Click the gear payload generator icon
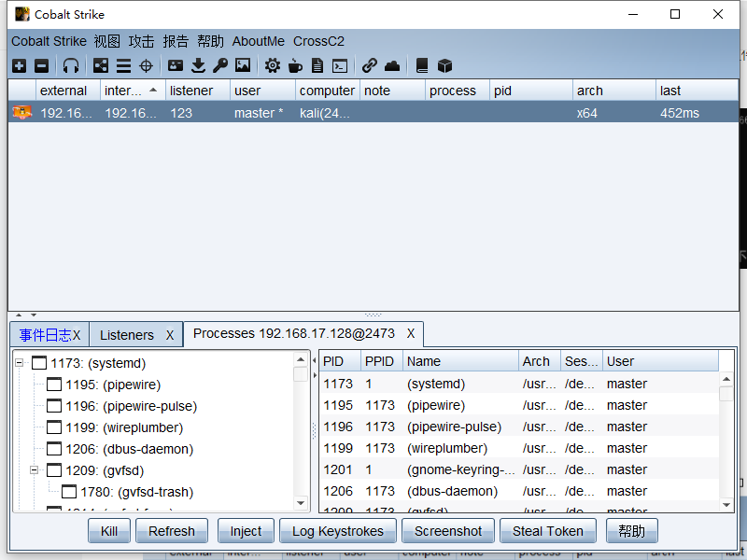 coord(273,65)
